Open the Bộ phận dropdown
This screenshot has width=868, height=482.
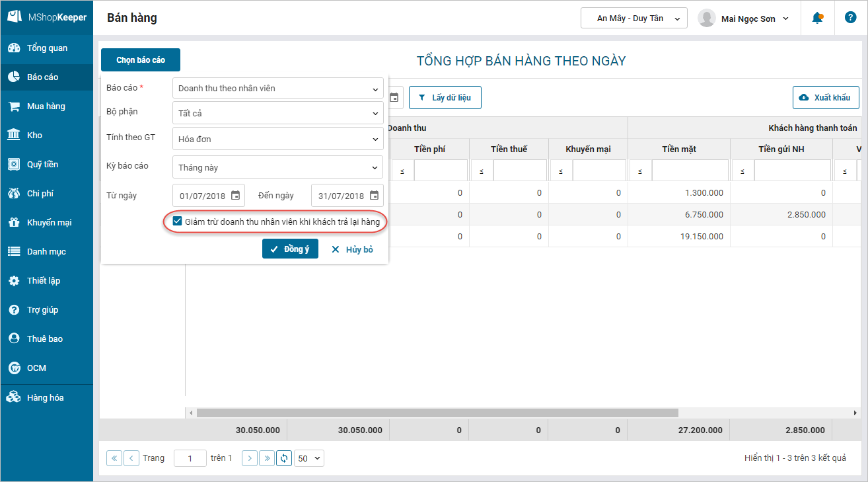click(x=277, y=113)
